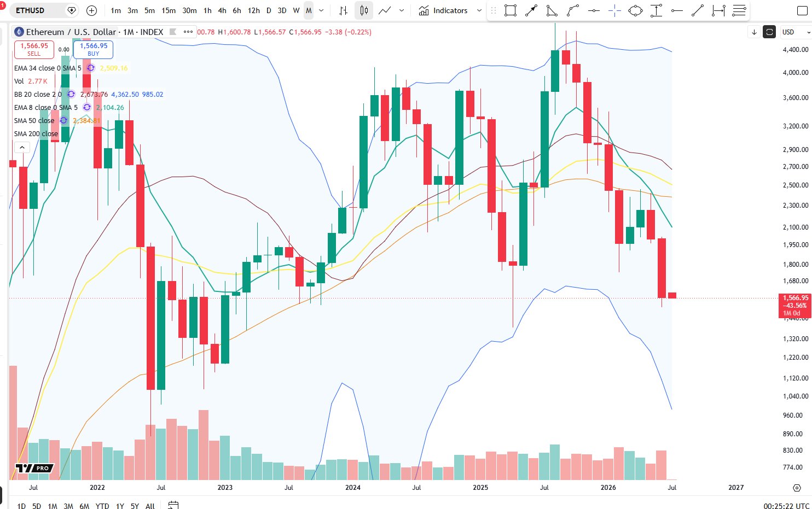812x509 pixels.
Task: Open the three-dots more menu next to symbol title
Action: pyautogui.click(x=188, y=32)
